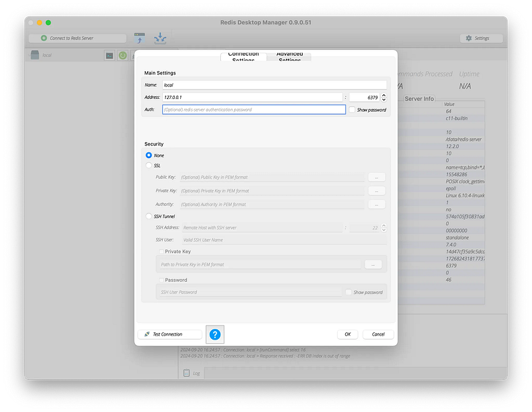Screen dimensions: 532x412
Task: Click the '/data/redis-server' value
Action: click(x=464, y=140)
